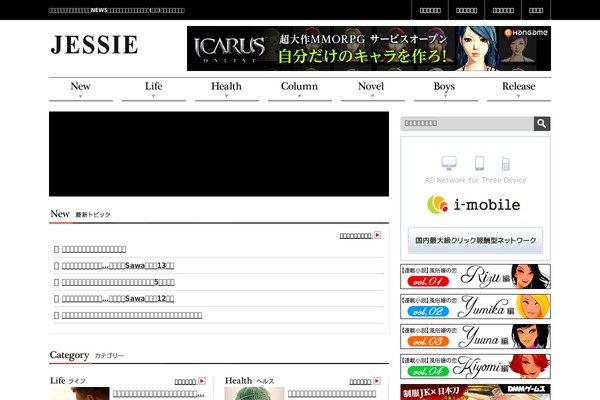Screen dimensions: 600x400
Task: Open the topic link mentioning Sawa 13
Action: click(x=118, y=266)
